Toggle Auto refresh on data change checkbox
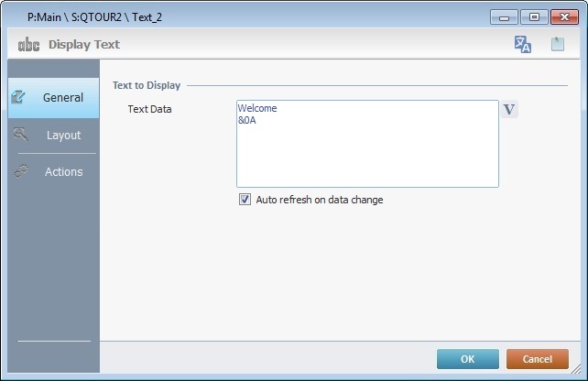 click(245, 200)
